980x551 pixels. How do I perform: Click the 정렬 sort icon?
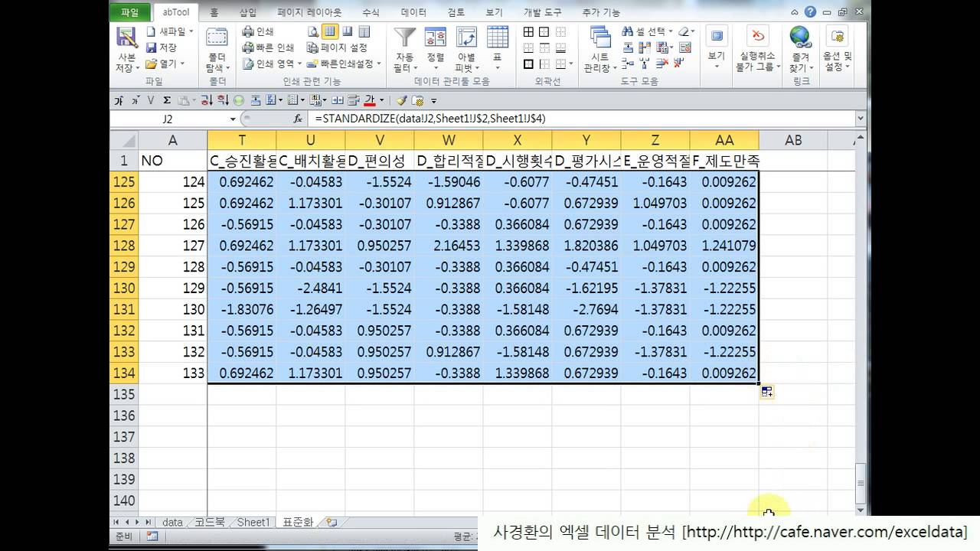(435, 37)
